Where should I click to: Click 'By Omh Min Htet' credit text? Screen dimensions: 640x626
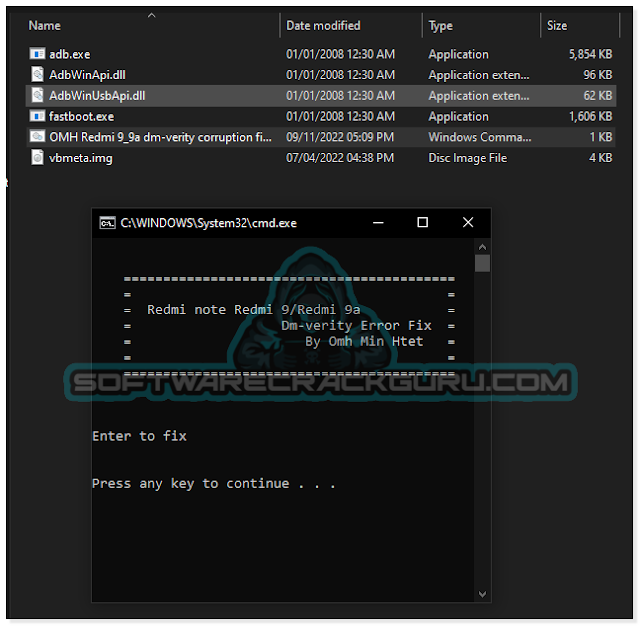[x=364, y=342]
